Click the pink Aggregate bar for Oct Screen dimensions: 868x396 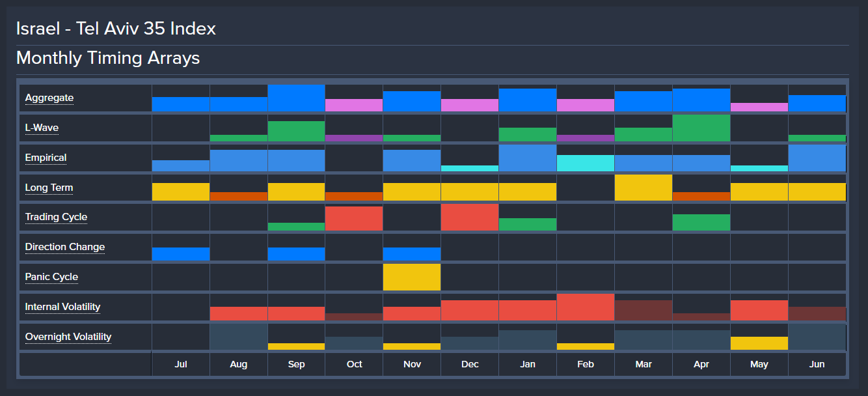tap(355, 106)
